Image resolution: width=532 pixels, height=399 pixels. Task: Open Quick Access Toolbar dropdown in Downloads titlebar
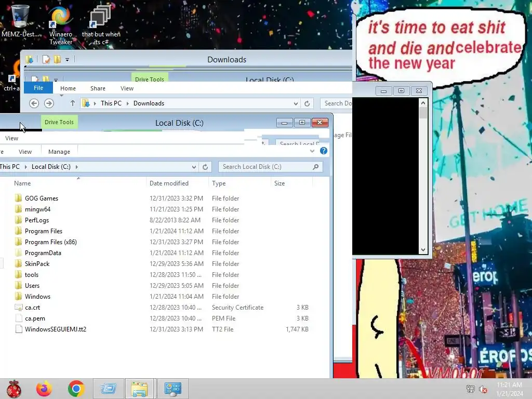pos(67,60)
